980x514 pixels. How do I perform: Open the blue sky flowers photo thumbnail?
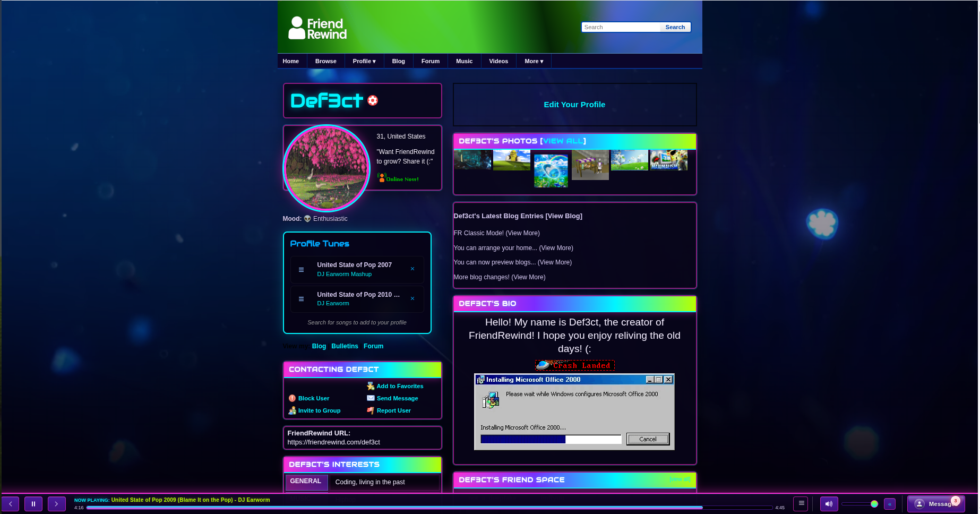click(x=630, y=160)
